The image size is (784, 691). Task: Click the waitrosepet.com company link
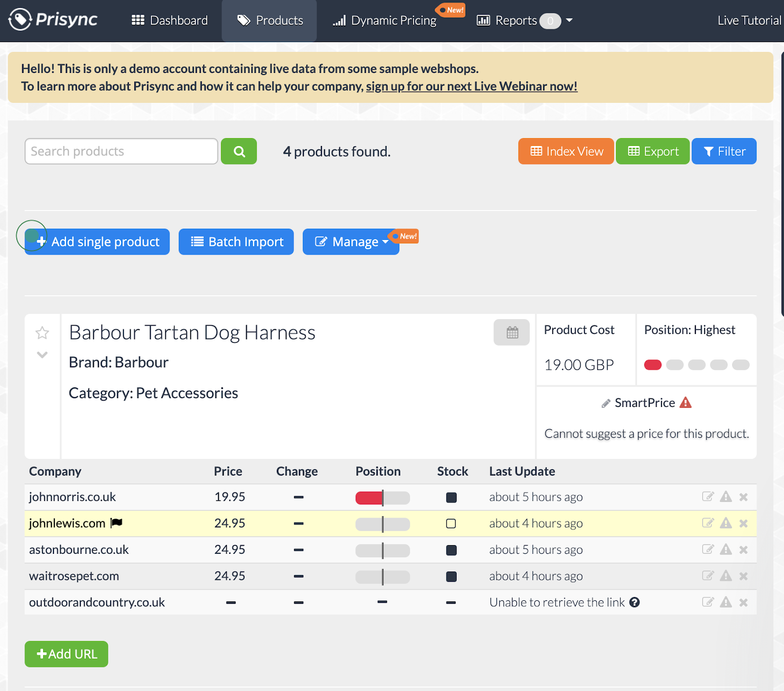[74, 576]
